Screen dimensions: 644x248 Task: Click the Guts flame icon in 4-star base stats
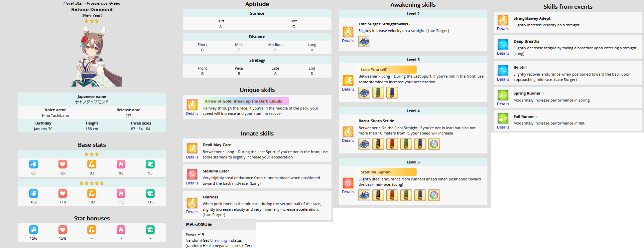tap(121, 193)
